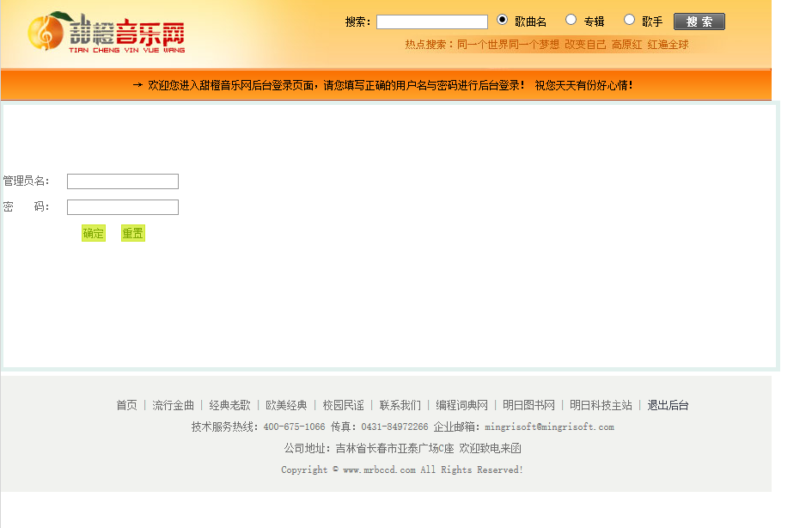Open hot search link 改变自己
812x528 pixels.
click(x=585, y=45)
